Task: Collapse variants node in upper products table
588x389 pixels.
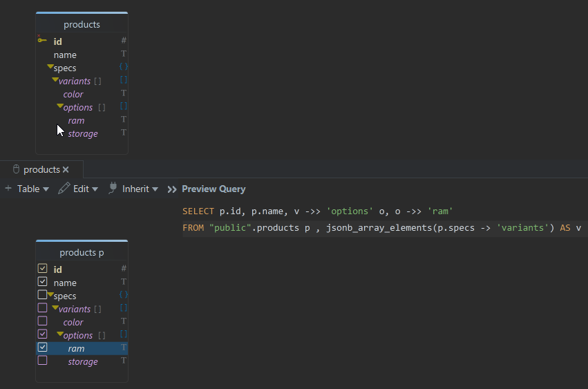Action: coord(55,80)
